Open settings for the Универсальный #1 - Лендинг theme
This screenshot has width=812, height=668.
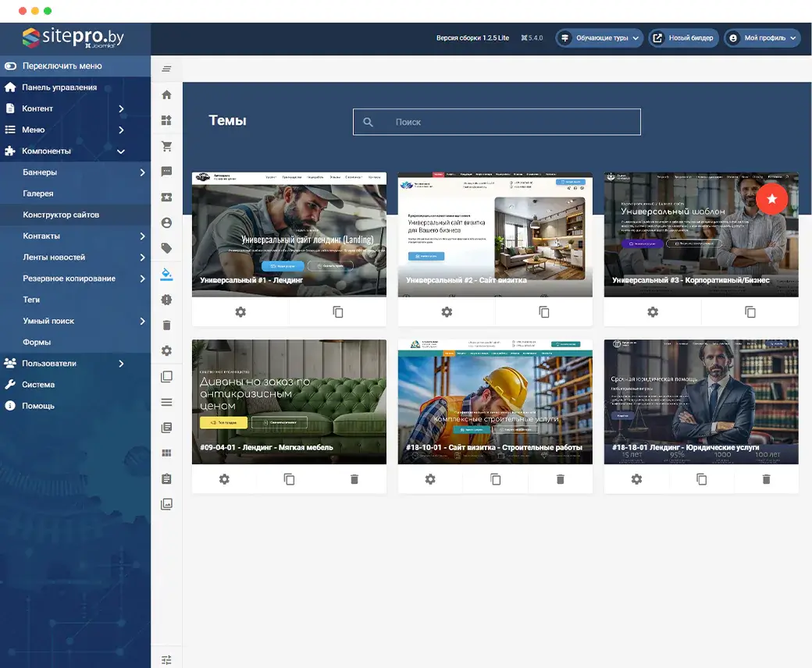[240, 312]
